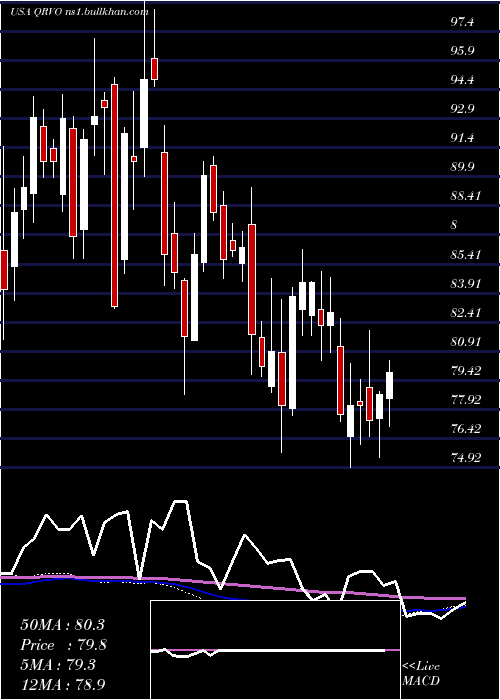Click the 80.91 price axis label
This screenshot has width=500, height=700.
click(466, 342)
